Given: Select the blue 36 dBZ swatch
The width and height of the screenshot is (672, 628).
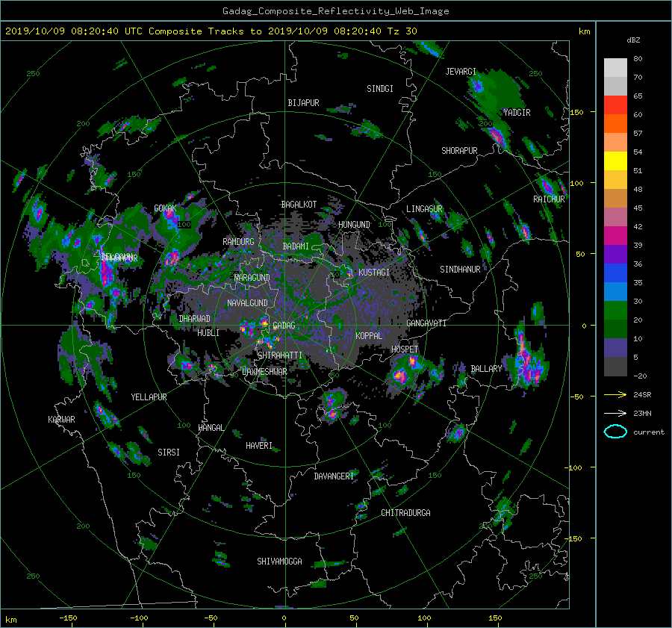Looking at the screenshot, I should click(615, 273).
